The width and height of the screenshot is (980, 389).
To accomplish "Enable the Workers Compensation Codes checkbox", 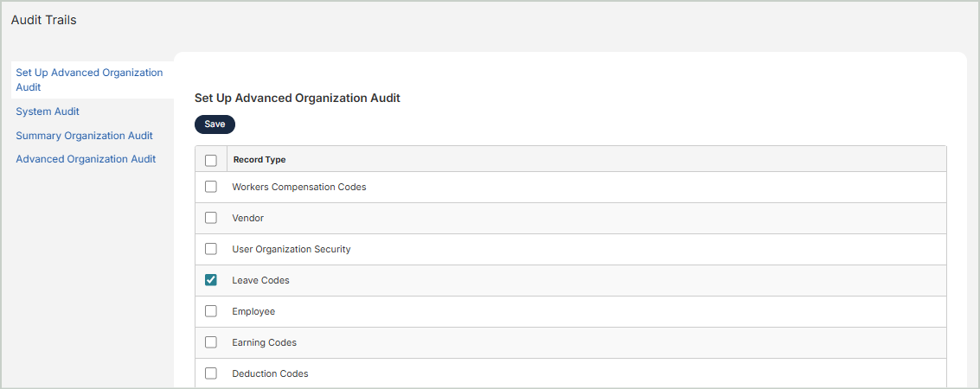I will (210, 187).
